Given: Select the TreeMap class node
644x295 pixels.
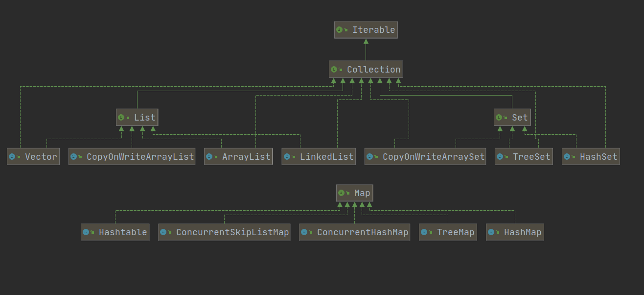Looking at the screenshot, I should [448, 232].
